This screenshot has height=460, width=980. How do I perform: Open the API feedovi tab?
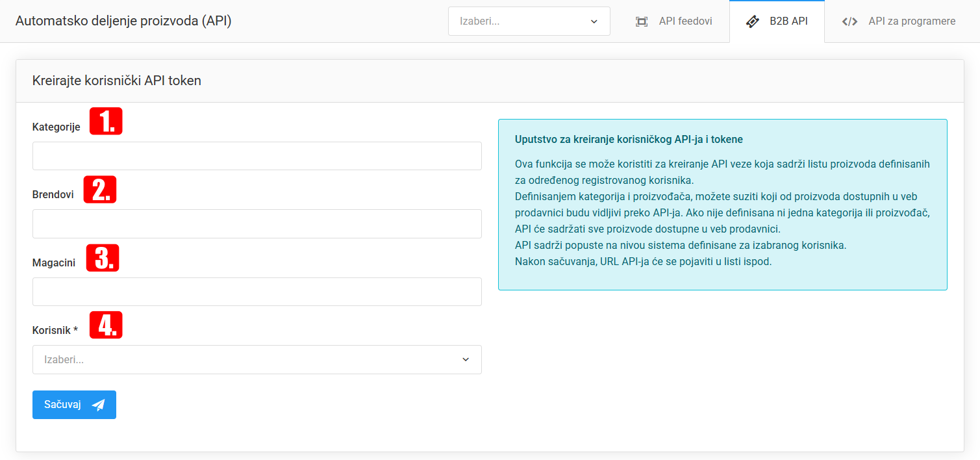click(x=673, y=21)
